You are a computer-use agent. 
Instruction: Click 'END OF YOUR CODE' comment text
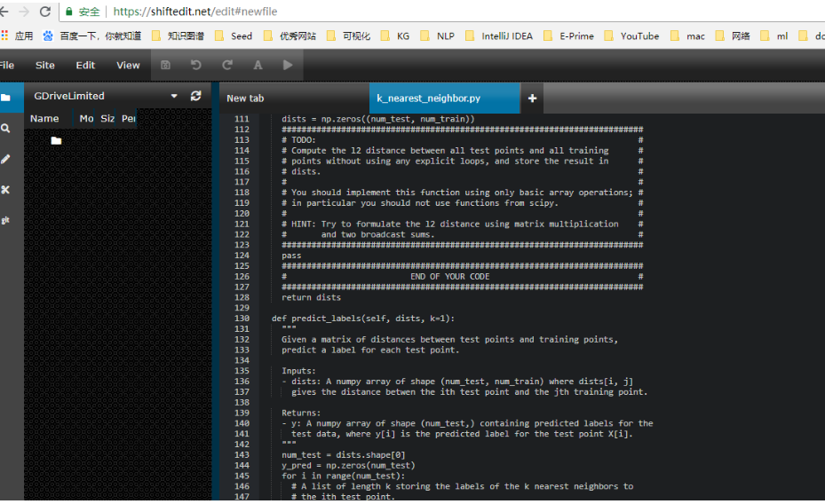[x=450, y=277]
